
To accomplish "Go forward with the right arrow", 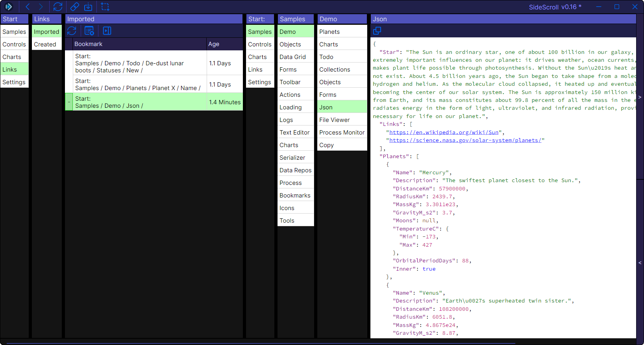I will (41, 7).
